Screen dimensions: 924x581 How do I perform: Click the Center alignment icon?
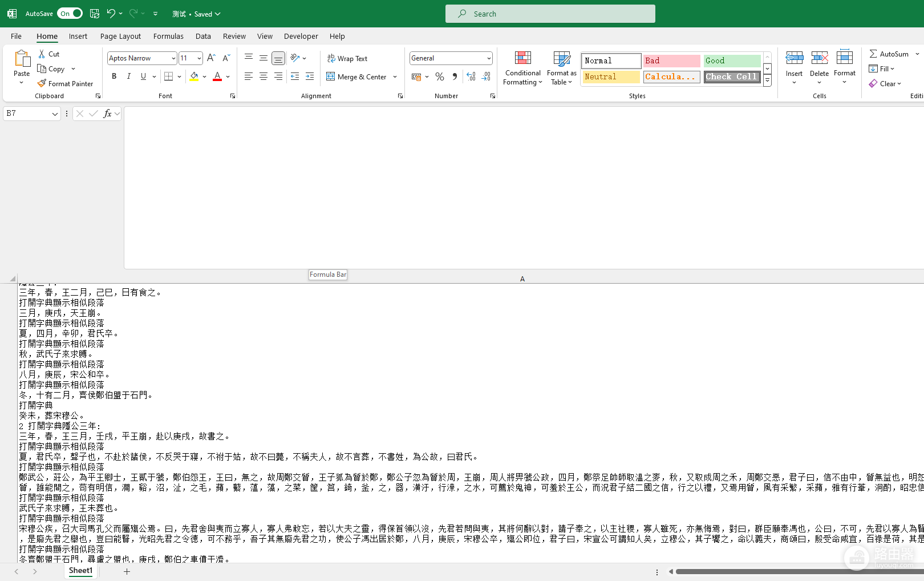click(x=264, y=76)
